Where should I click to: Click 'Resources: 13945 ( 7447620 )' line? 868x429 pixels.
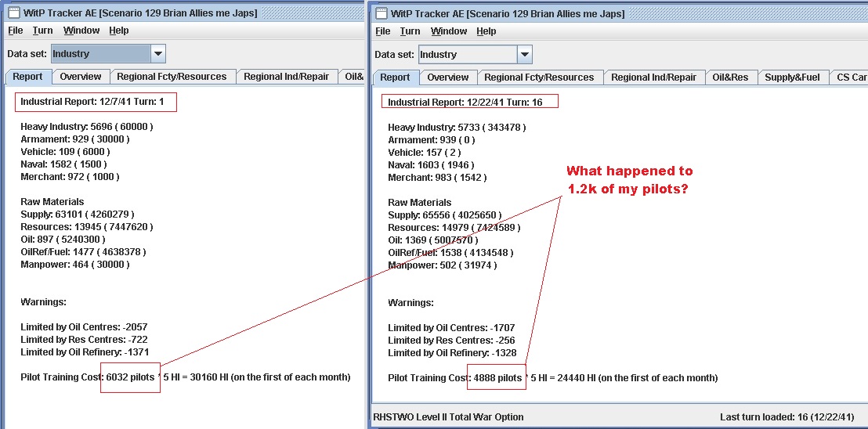point(87,227)
